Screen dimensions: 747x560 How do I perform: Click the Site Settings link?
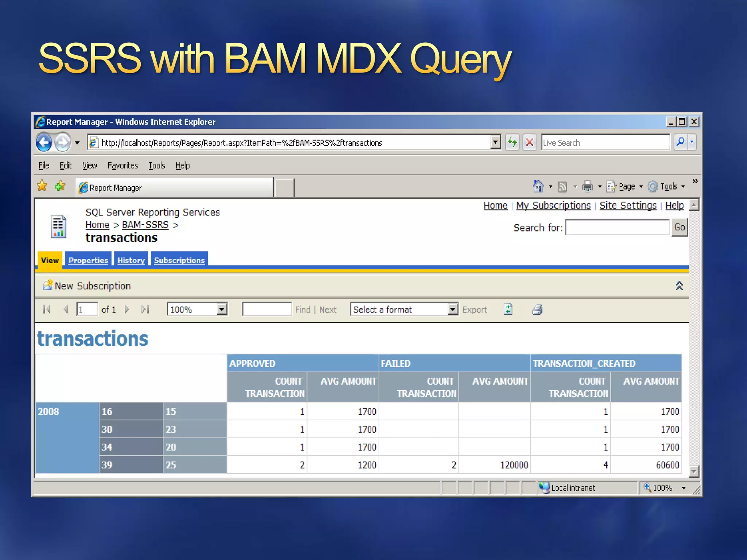pos(628,206)
